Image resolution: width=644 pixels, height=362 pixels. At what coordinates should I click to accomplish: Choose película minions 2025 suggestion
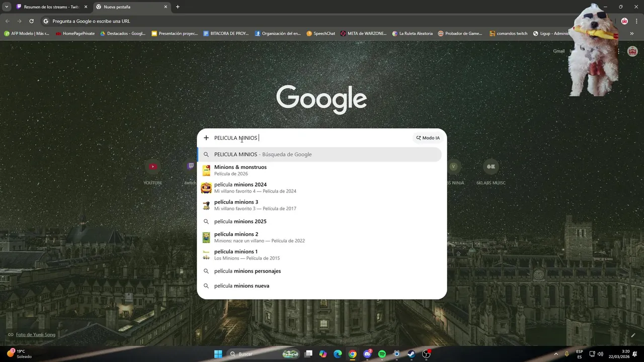[x=320, y=221]
